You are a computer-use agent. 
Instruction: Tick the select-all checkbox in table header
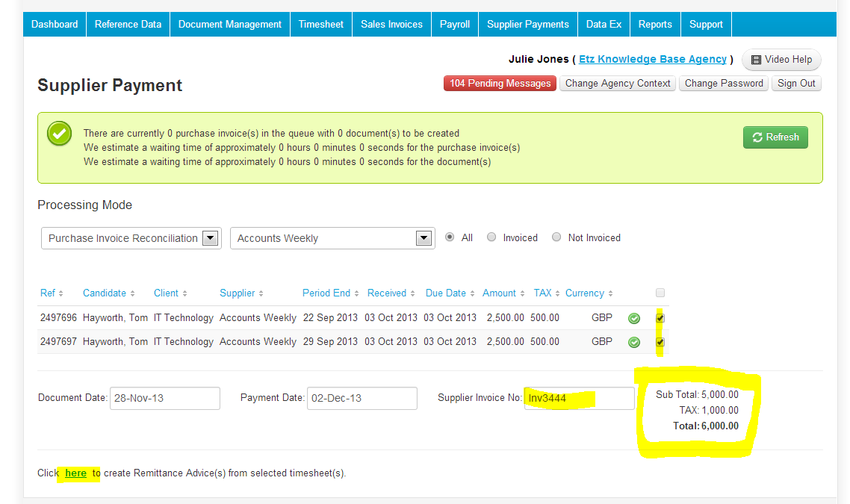(x=660, y=293)
